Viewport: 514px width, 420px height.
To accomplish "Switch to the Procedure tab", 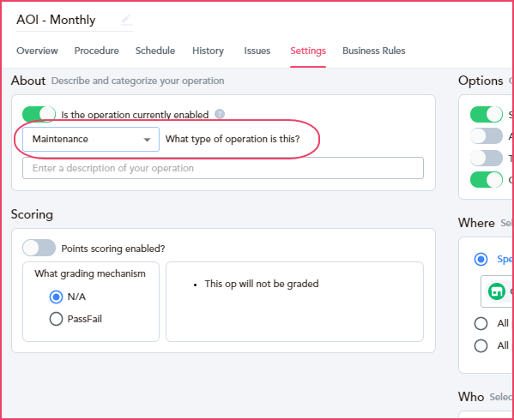I will [x=97, y=51].
